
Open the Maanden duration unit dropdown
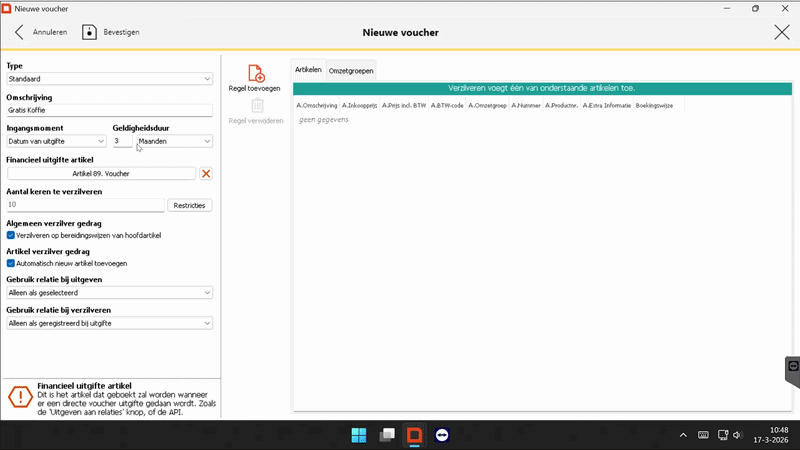pos(174,141)
